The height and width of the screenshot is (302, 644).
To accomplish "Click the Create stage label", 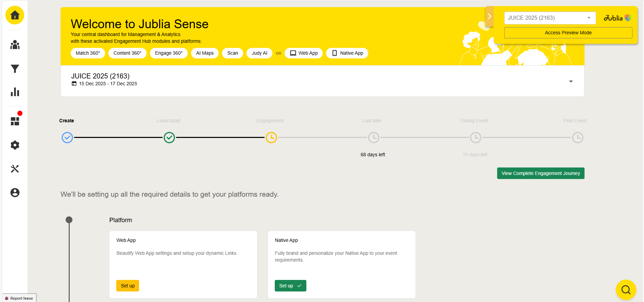I will tap(67, 121).
